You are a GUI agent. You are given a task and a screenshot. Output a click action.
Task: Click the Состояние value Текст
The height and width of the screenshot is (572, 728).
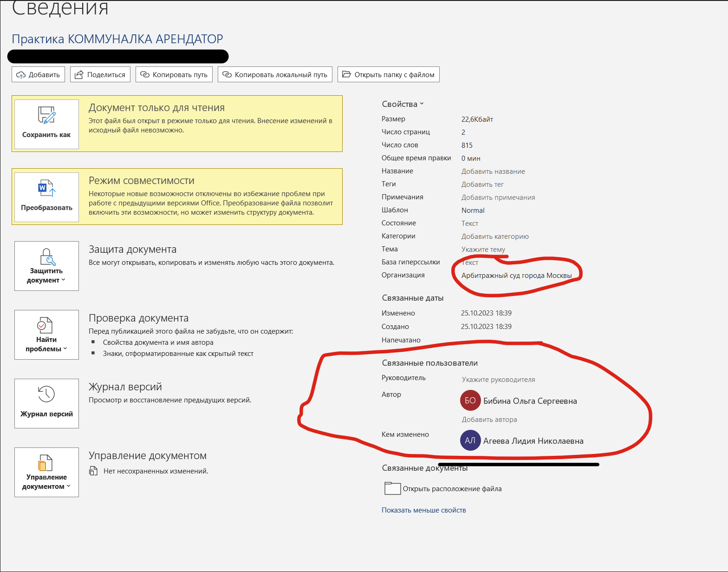point(470,224)
